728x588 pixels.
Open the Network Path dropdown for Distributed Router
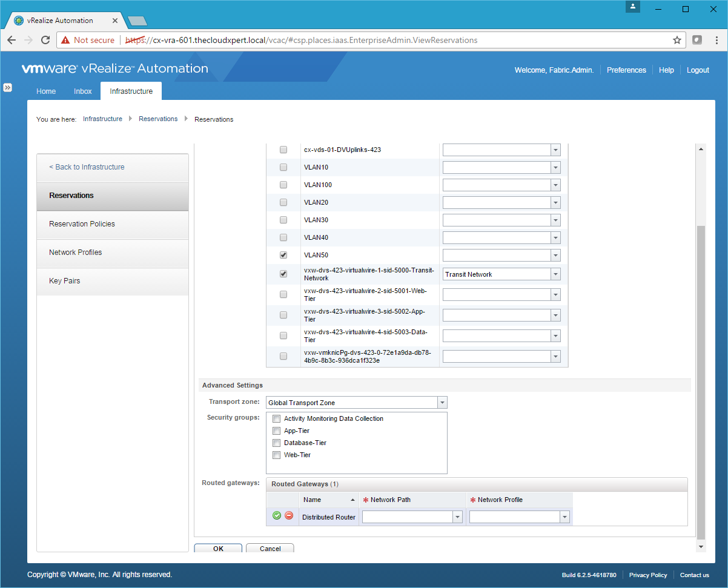coord(457,517)
